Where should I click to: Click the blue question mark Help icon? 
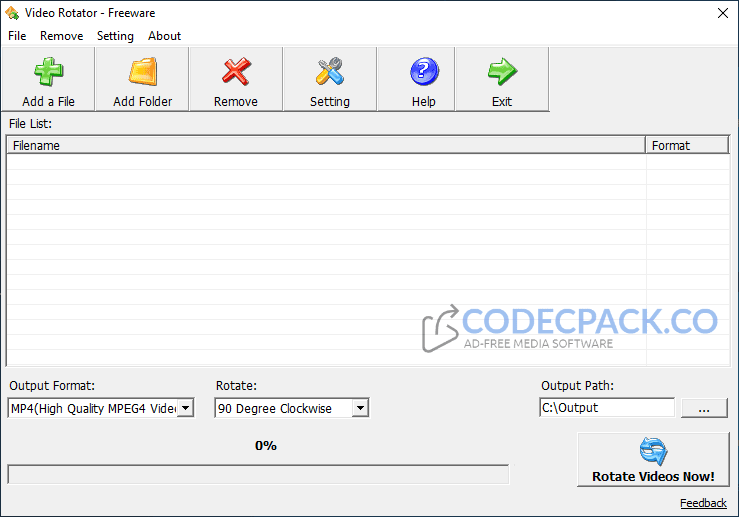tap(424, 72)
